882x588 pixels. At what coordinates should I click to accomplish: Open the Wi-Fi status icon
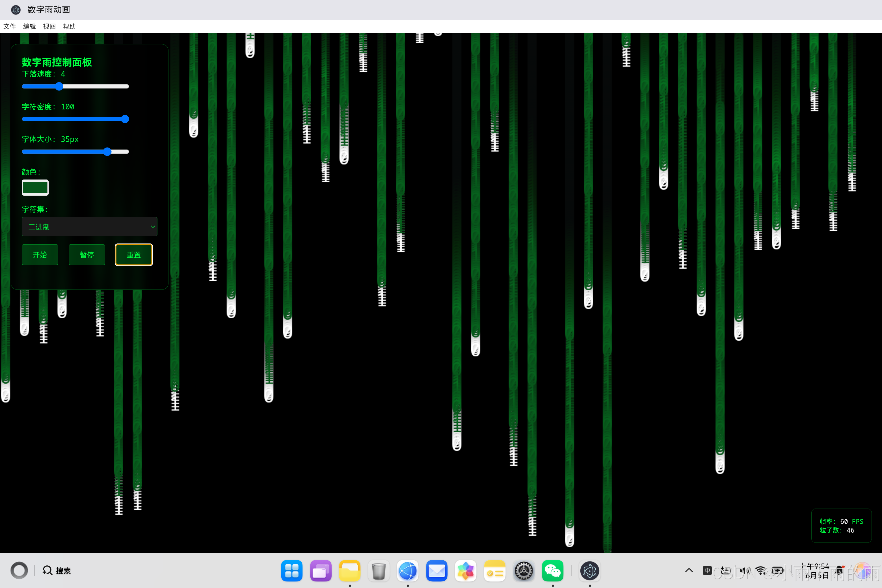pyautogui.click(x=760, y=570)
